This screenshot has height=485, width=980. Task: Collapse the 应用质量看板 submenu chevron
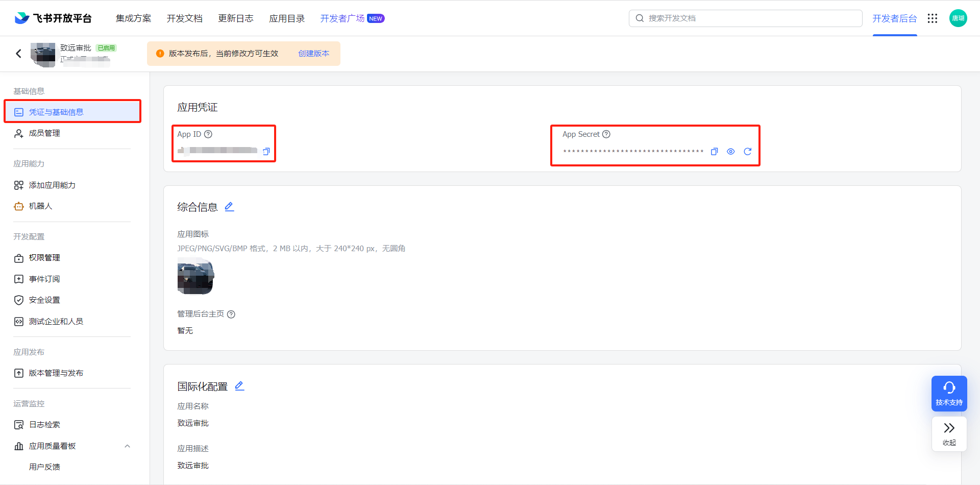[x=128, y=446]
